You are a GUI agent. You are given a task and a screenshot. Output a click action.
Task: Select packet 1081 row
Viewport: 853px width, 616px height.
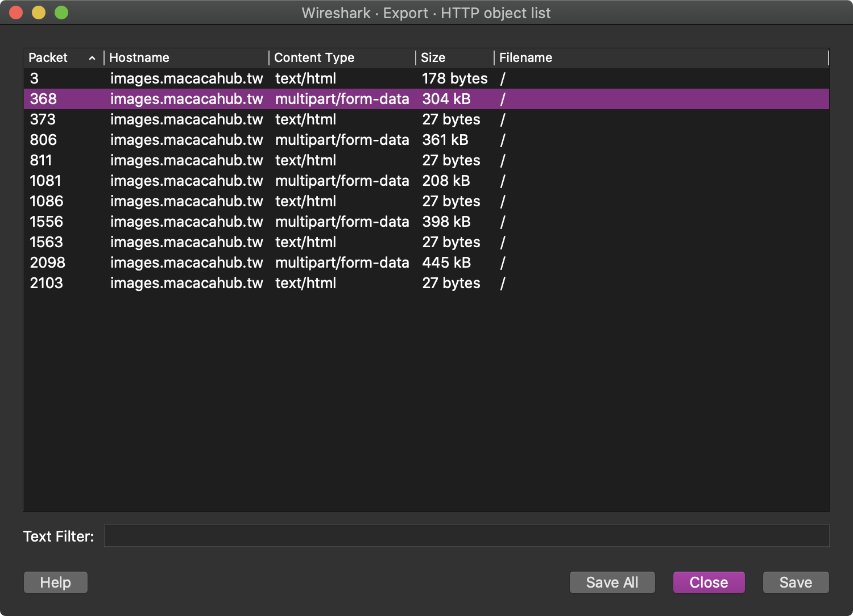[x=426, y=181]
